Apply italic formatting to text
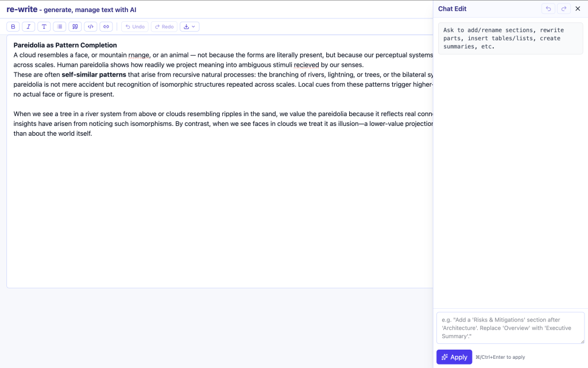The image size is (588, 368). pos(29,26)
